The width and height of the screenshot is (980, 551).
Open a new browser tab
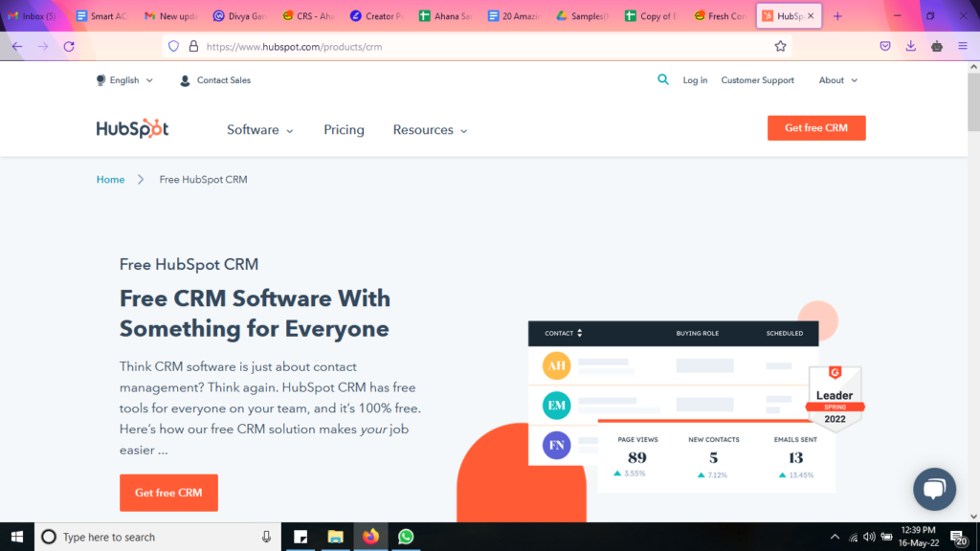[837, 16]
